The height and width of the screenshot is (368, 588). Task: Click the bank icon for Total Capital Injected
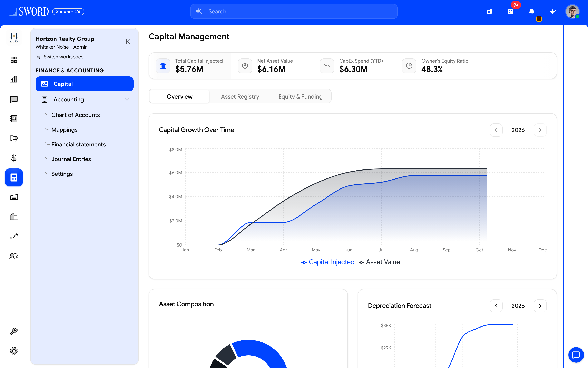click(163, 66)
